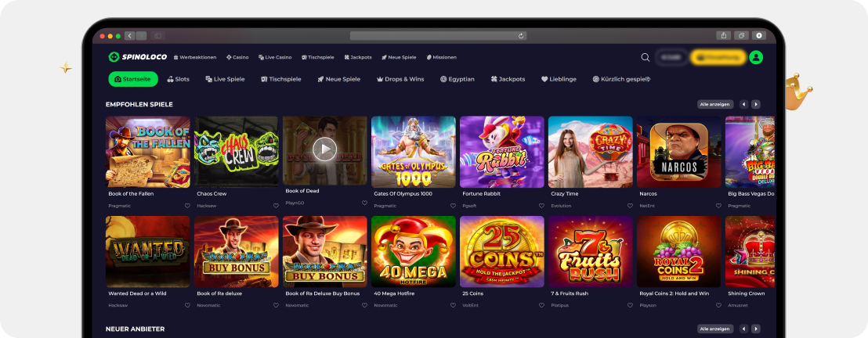Viewport: 868px width, 338px height.
Task: Open the Gates of Olympus 1000 thumbnail
Action: [414, 152]
